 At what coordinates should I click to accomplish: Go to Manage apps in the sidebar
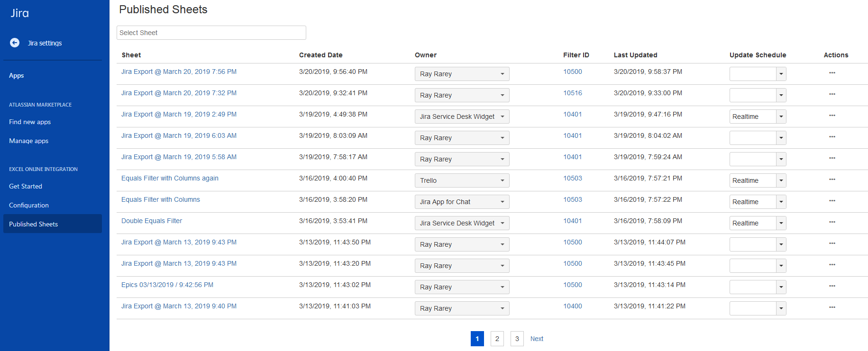coord(29,141)
